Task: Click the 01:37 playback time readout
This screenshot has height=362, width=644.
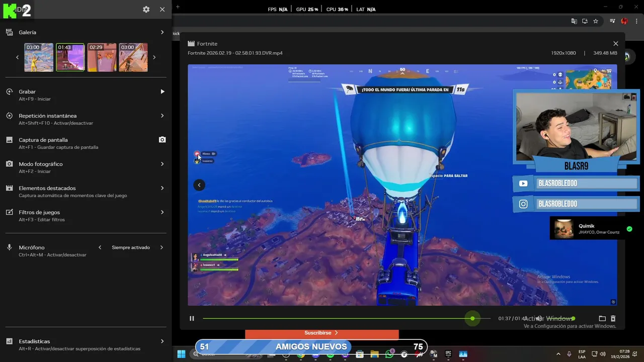Action: coord(505,318)
